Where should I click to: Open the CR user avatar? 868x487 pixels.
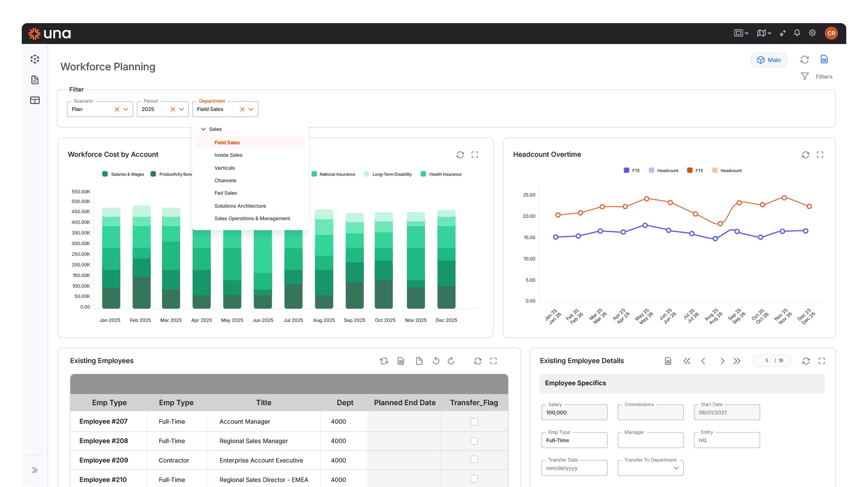pyautogui.click(x=831, y=33)
